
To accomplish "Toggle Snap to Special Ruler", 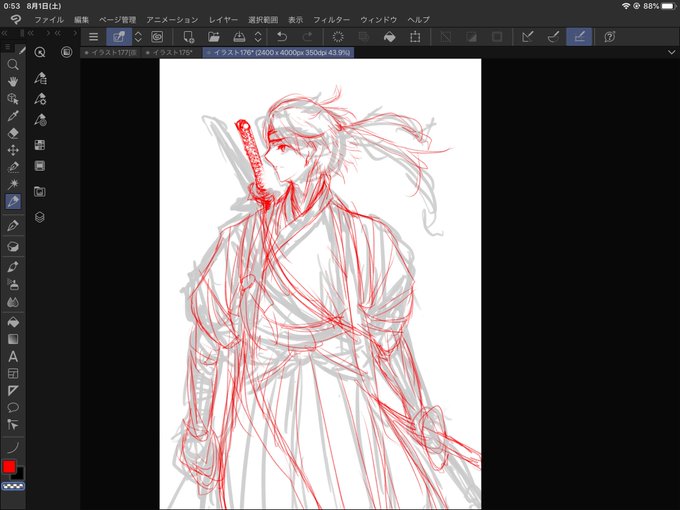I will (553, 37).
